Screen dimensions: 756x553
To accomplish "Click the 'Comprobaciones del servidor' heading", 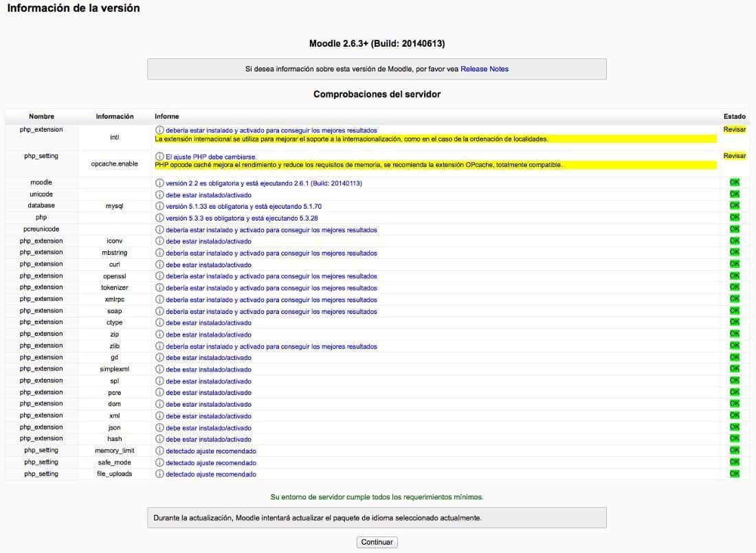I will point(377,95).
